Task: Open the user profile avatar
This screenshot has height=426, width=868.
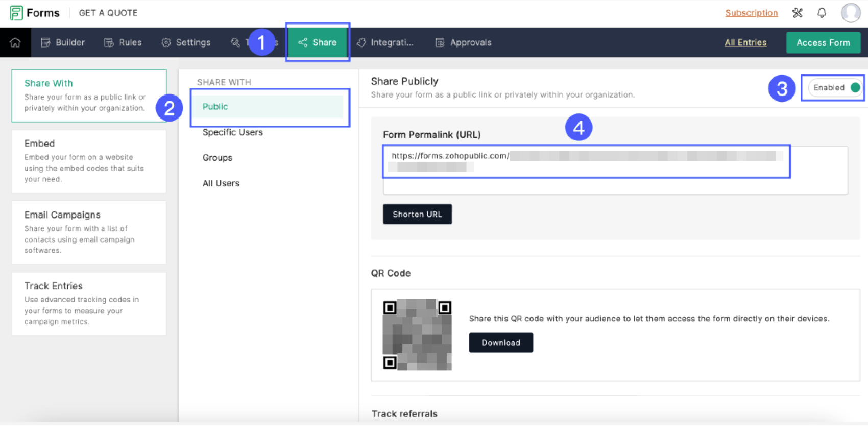Action: pos(850,13)
